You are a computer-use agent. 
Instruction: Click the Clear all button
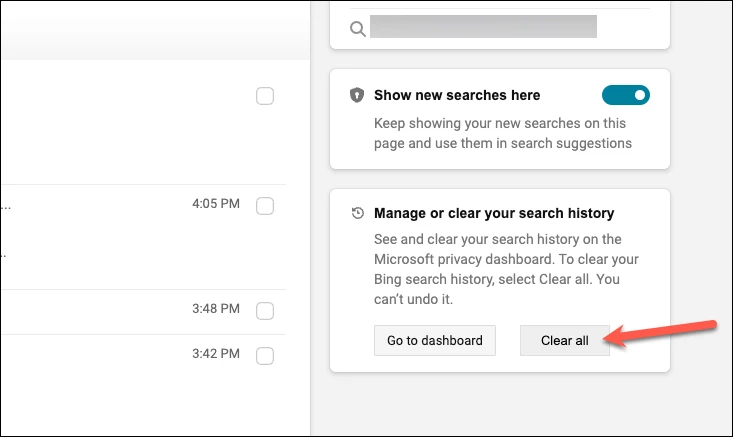pyautogui.click(x=565, y=340)
